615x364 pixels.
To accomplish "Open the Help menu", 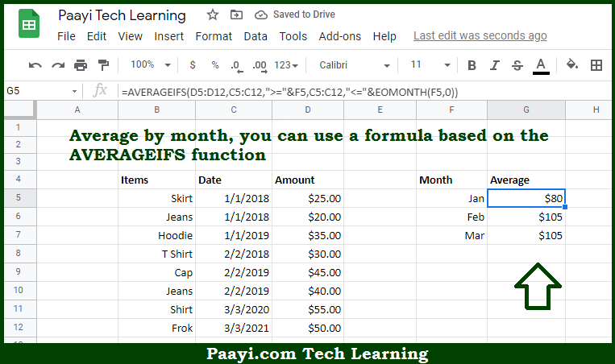I will [x=384, y=36].
